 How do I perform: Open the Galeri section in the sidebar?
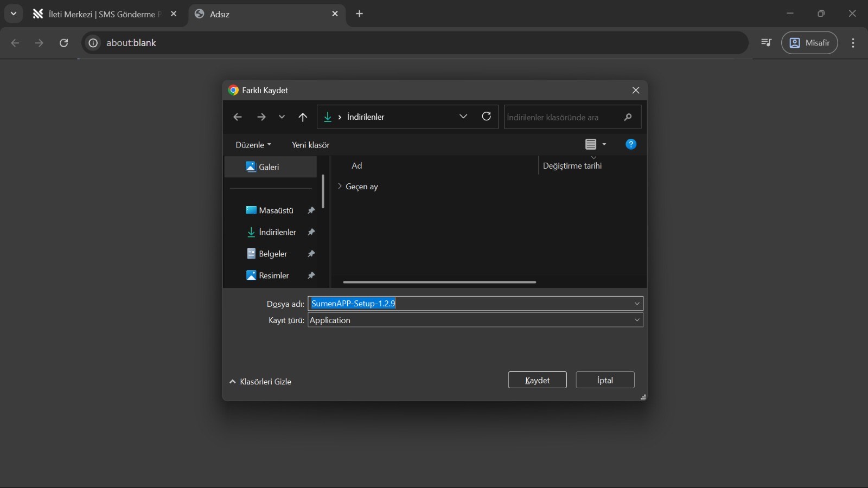pyautogui.click(x=269, y=166)
